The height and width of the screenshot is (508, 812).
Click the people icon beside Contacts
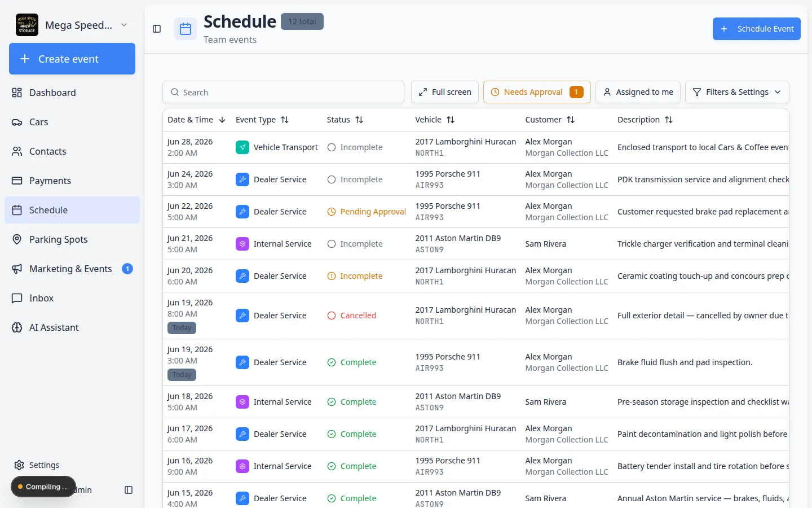coord(17,151)
